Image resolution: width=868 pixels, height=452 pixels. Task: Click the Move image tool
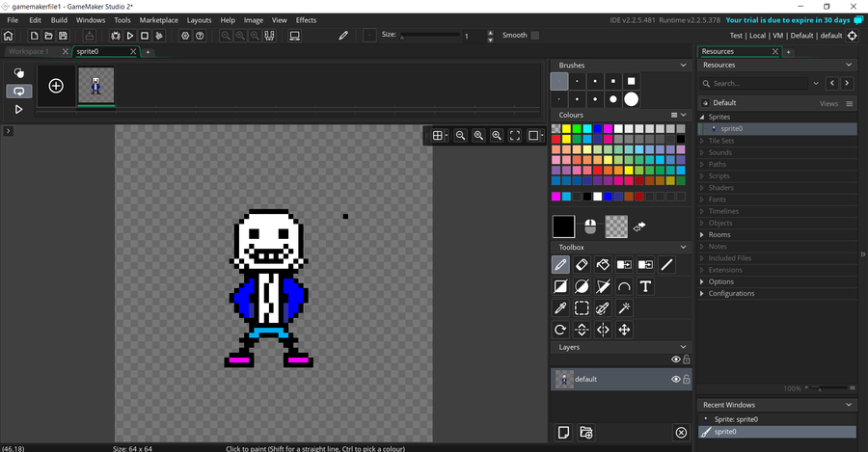tap(624, 330)
